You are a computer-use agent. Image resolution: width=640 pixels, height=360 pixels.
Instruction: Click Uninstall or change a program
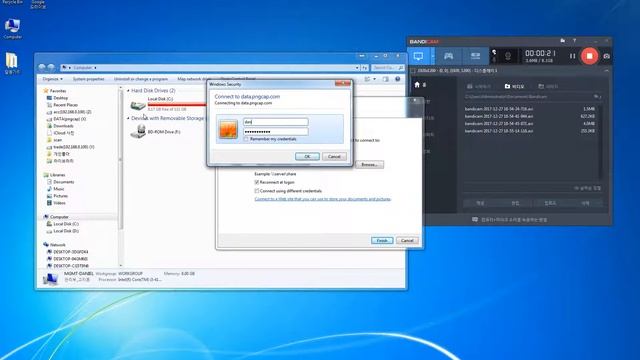pyautogui.click(x=141, y=79)
